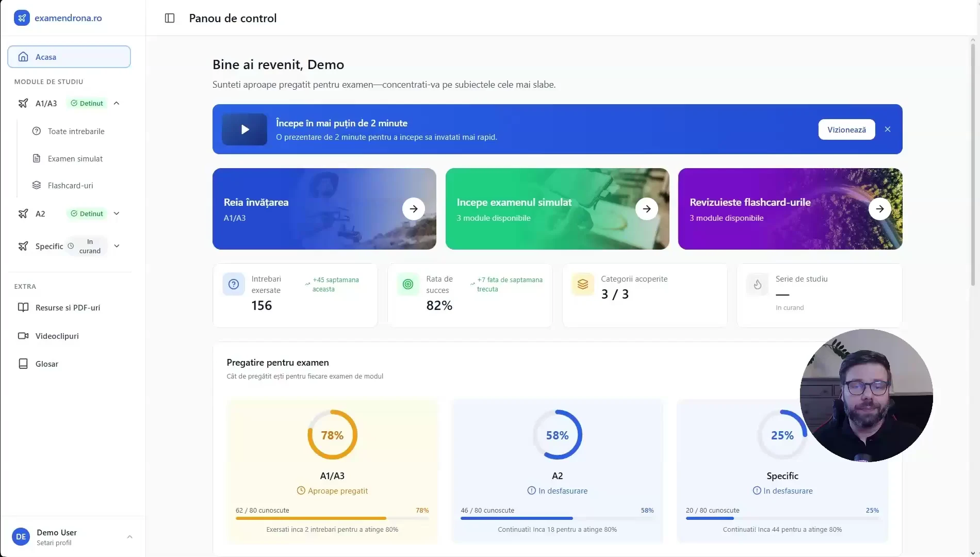Click the arrow on Reia învățarea card
980x557 pixels.
[x=414, y=209]
